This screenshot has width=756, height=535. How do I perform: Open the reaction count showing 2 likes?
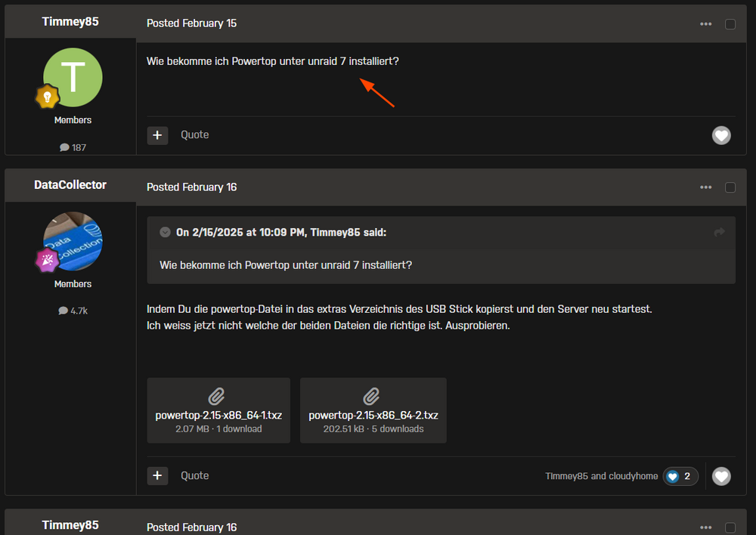[680, 477]
